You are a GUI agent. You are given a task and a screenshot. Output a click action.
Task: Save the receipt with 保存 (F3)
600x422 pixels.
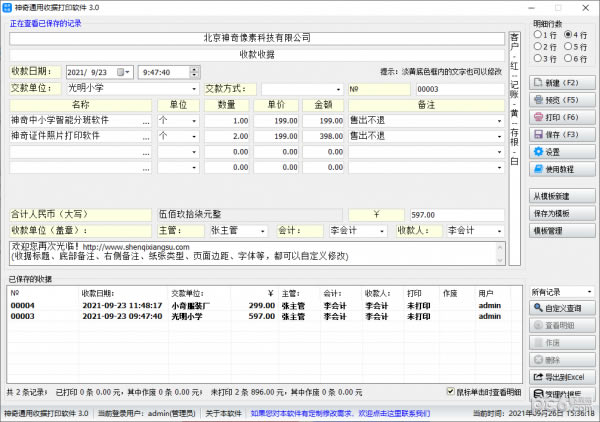tap(561, 134)
